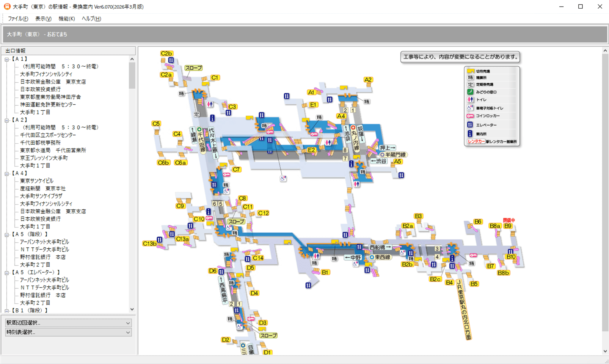This screenshot has width=609, height=364.
Task: Open the 機能(K) menu
Action: coord(66,19)
